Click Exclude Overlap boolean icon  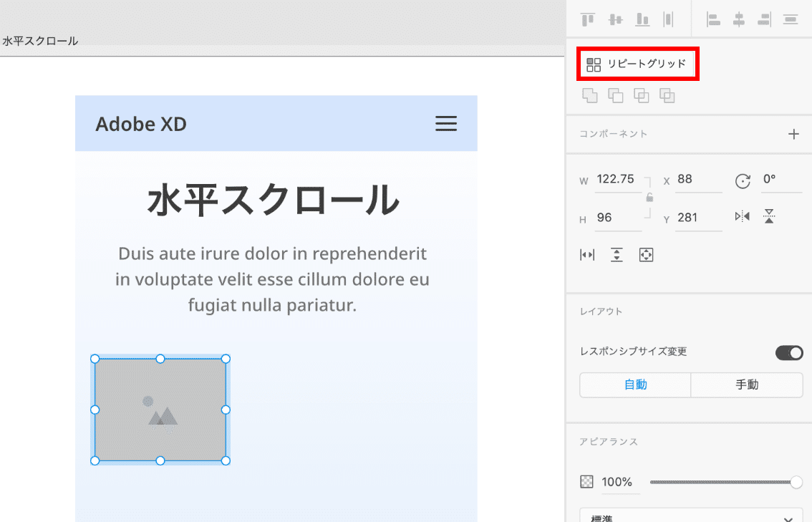tap(667, 96)
